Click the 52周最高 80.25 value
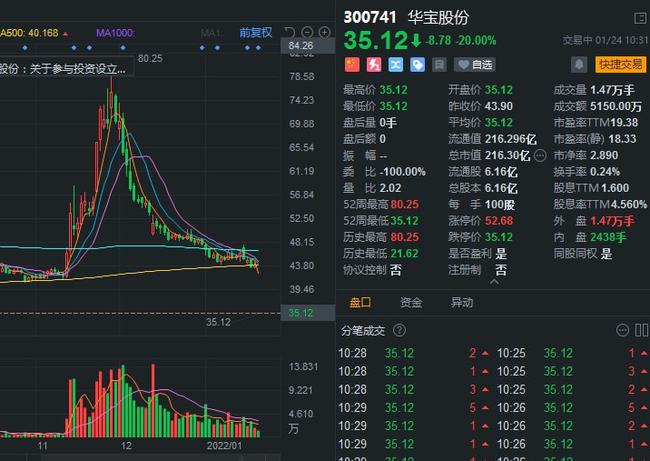The width and height of the screenshot is (650, 461). (x=405, y=204)
